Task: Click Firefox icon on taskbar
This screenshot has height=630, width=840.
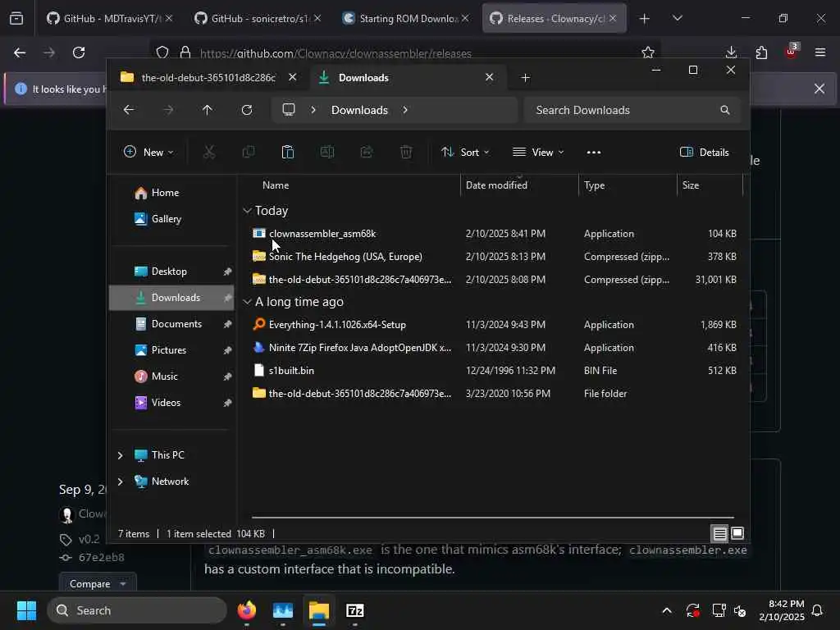Action: tap(247, 610)
